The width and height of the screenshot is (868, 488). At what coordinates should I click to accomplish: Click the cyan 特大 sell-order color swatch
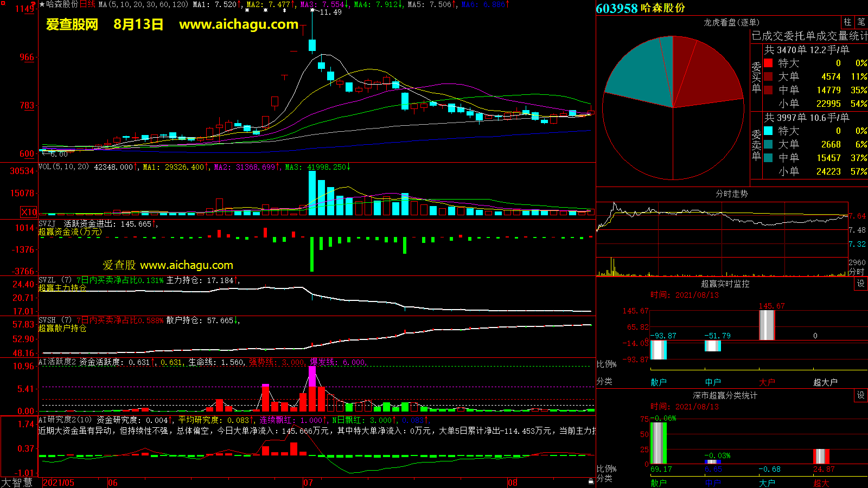[x=768, y=131]
